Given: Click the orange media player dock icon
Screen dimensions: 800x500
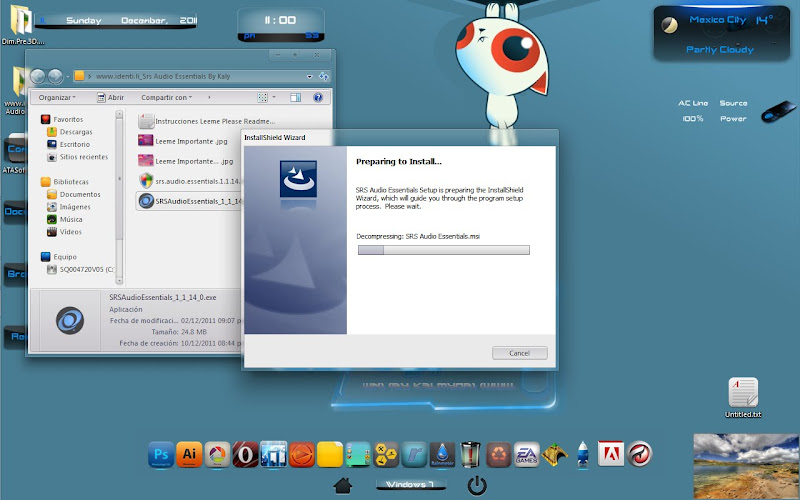Looking at the screenshot, I should [302, 454].
